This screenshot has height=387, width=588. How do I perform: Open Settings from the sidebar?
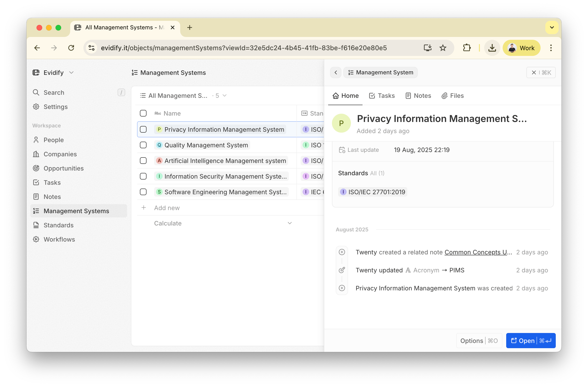(x=55, y=107)
